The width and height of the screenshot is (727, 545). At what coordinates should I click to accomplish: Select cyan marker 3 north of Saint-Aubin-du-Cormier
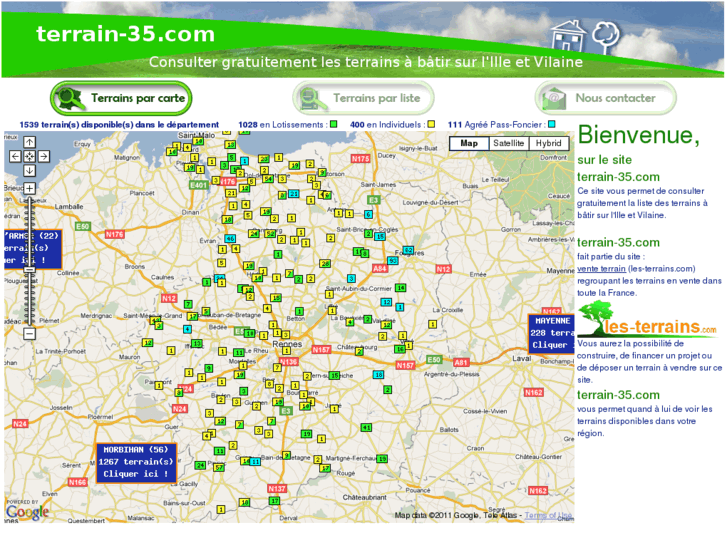(351, 278)
